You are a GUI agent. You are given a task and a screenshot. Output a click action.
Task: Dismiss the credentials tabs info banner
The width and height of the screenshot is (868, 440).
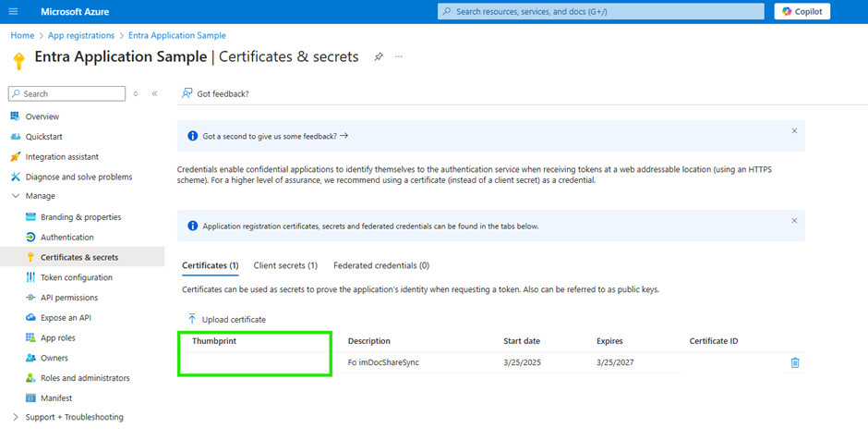(x=794, y=221)
